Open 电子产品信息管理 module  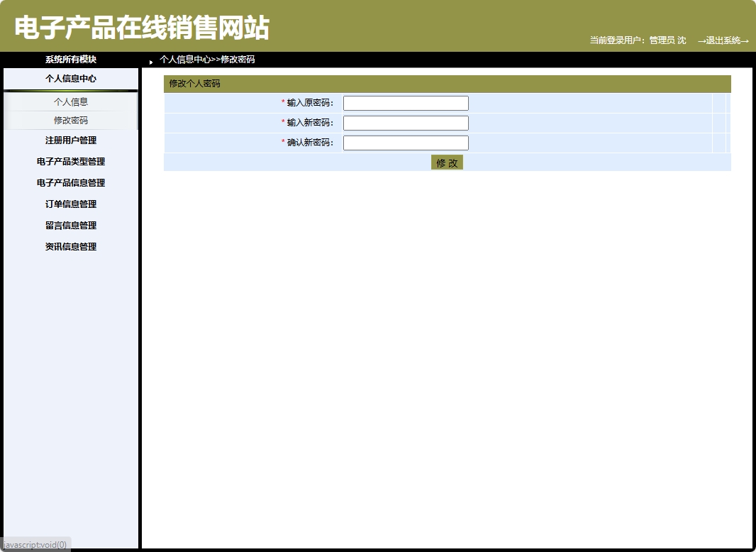point(71,182)
